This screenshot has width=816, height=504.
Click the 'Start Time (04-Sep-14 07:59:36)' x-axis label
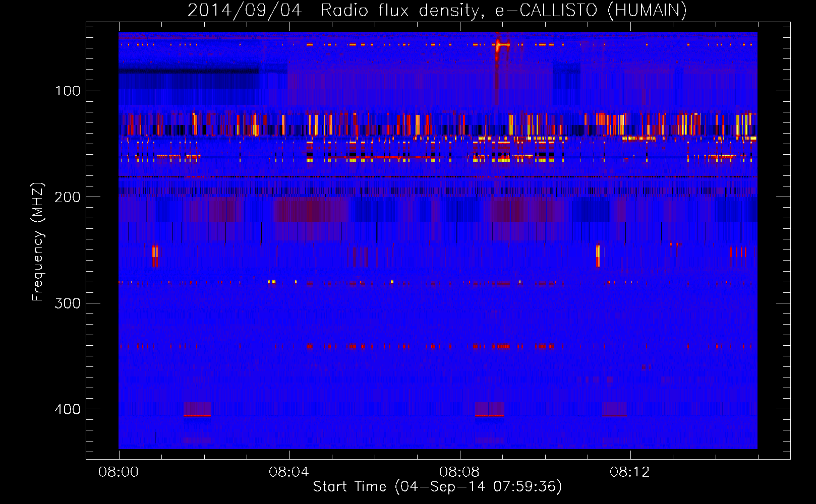[437, 487]
